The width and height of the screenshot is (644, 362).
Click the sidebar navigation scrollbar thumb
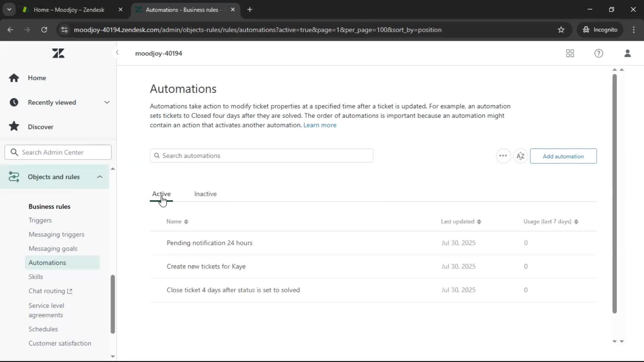coord(113,304)
